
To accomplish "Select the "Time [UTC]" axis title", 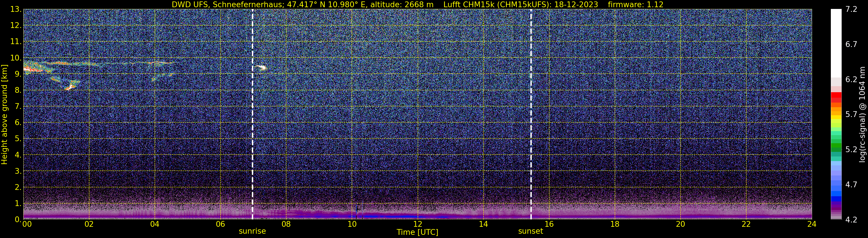I will (x=417, y=232).
